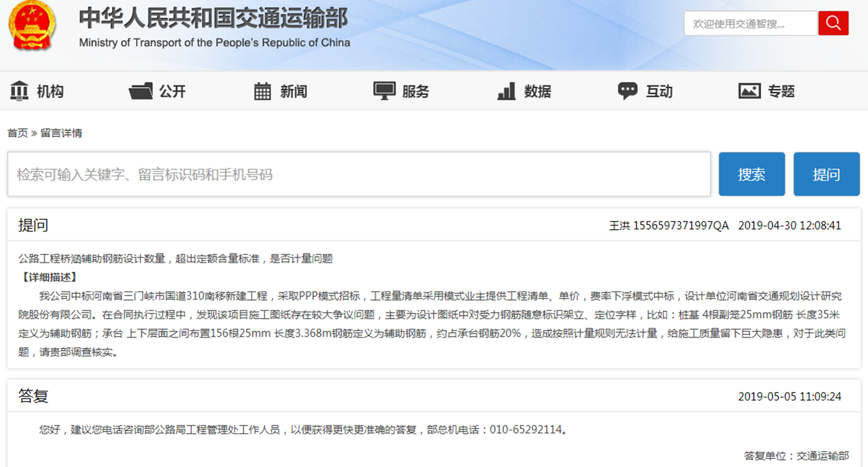Click the phone number 010-65292114
The image size is (868, 467).
click(526, 429)
